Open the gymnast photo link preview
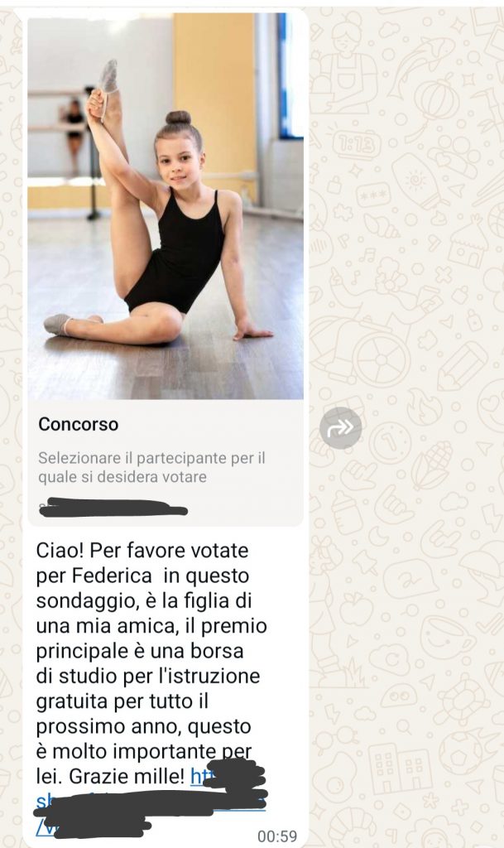The height and width of the screenshot is (848, 504). tap(166, 208)
